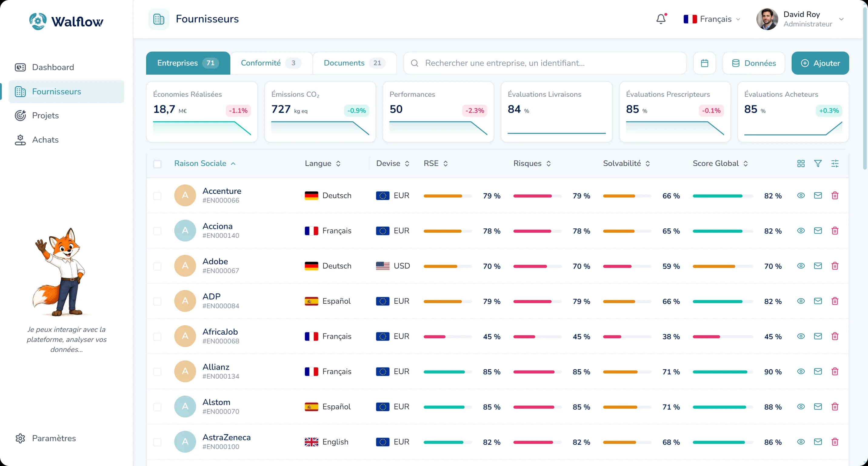Image resolution: width=868 pixels, height=466 pixels.
Task: Open the notifications bell
Action: click(x=661, y=19)
